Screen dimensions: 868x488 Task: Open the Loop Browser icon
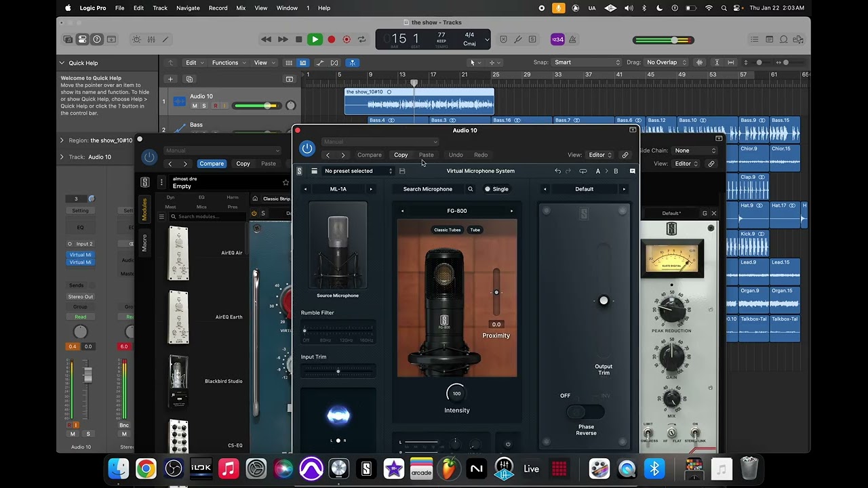pos(784,39)
